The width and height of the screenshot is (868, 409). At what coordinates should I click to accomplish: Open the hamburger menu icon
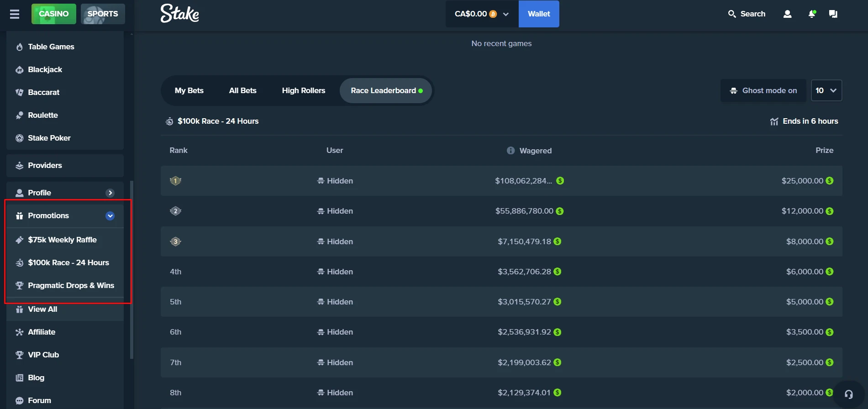pyautogui.click(x=15, y=14)
